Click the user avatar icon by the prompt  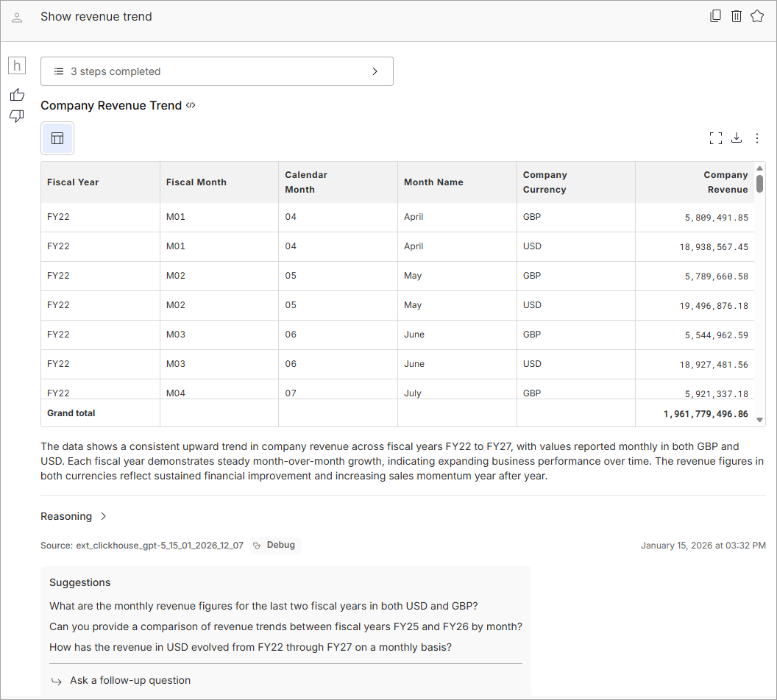tap(17, 17)
